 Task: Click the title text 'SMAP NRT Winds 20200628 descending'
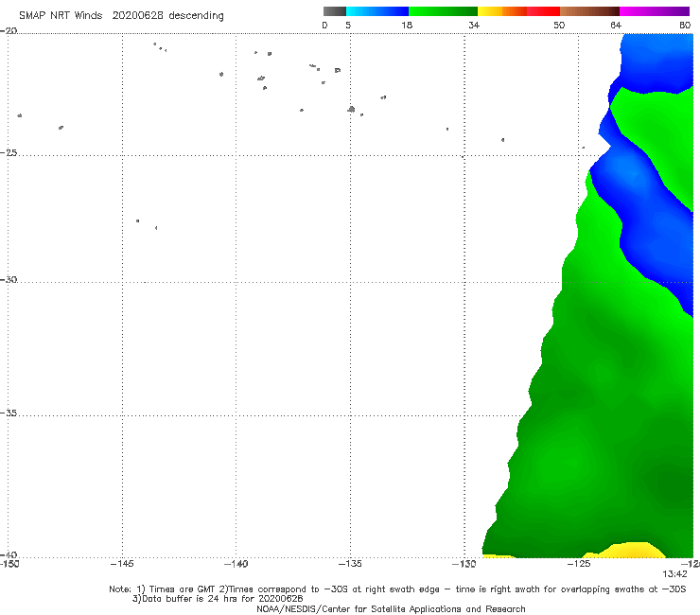pyautogui.click(x=121, y=15)
